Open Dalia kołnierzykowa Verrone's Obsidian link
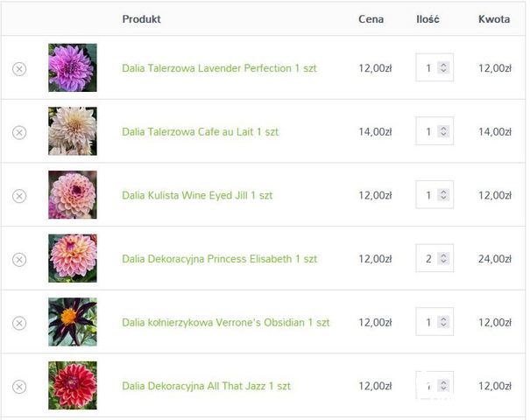The height and width of the screenshot is (420, 530). [x=225, y=322]
